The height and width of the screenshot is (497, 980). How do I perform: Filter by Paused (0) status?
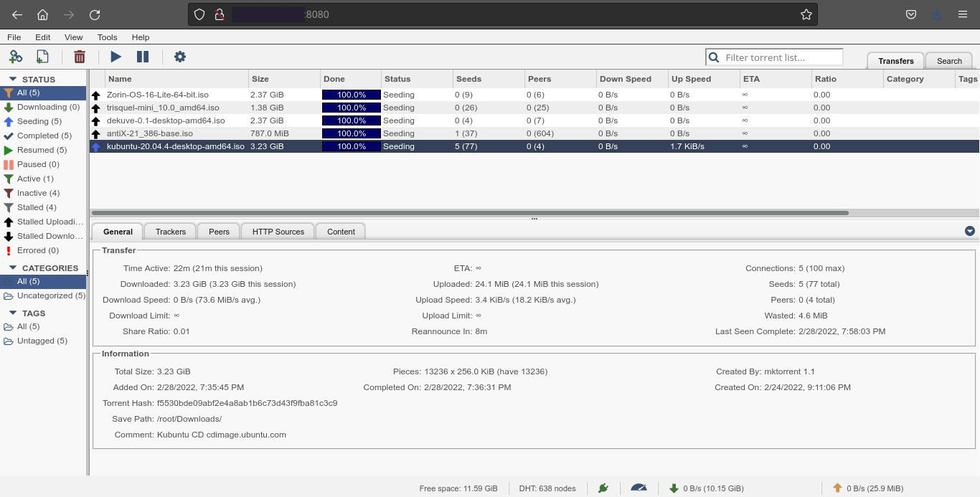(43, 164)
